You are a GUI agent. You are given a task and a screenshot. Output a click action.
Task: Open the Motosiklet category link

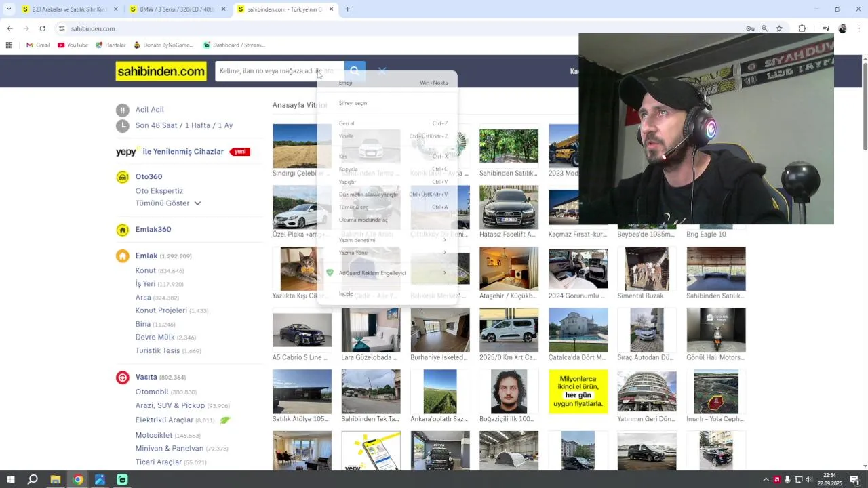coord(154,435)
